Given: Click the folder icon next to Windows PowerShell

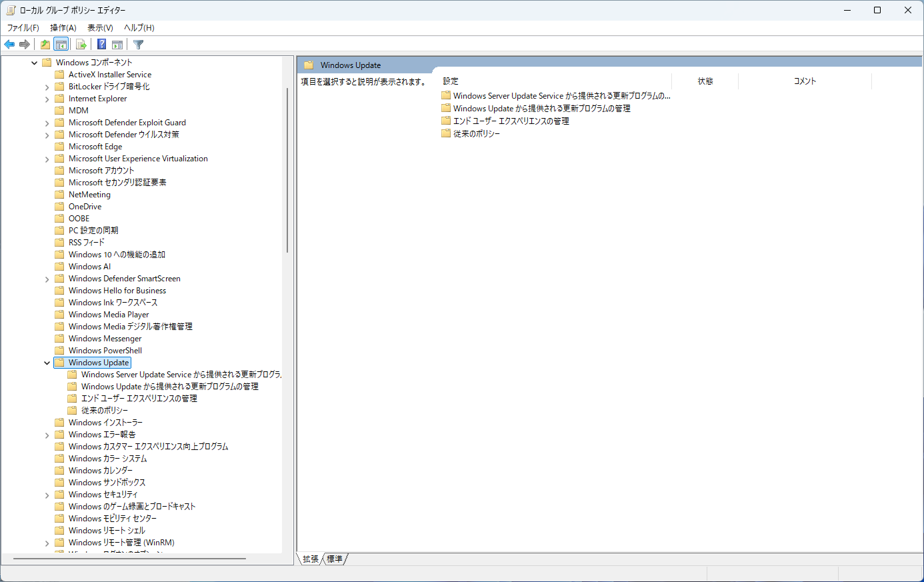Looking at the screenshot, I should point(59,351).
